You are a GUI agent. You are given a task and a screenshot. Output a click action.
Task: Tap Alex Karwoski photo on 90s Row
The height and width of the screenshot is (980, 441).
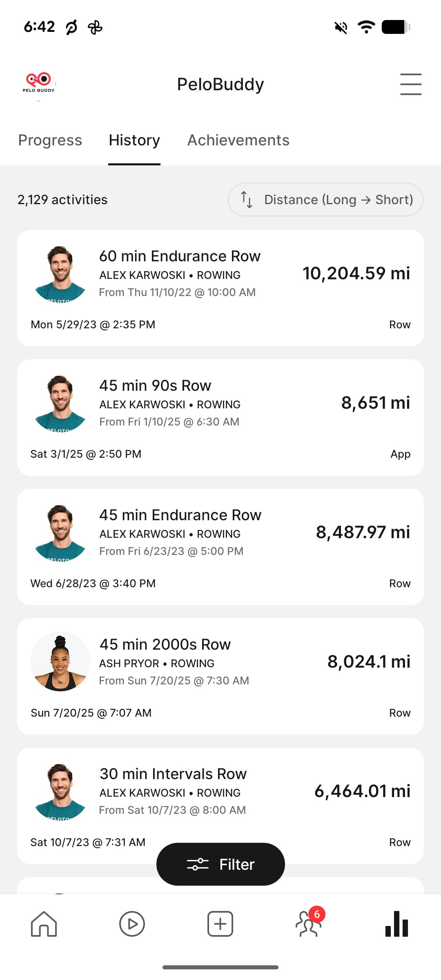(60, 403)
